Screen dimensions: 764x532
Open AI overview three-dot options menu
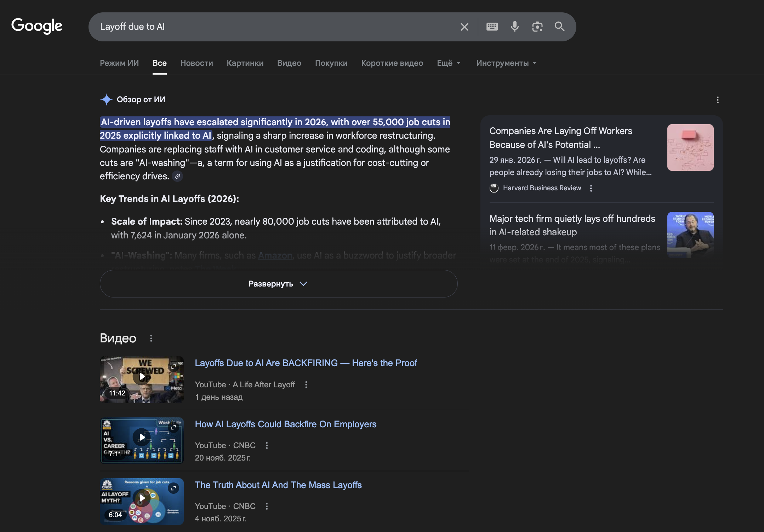click(x=718, y=100)
